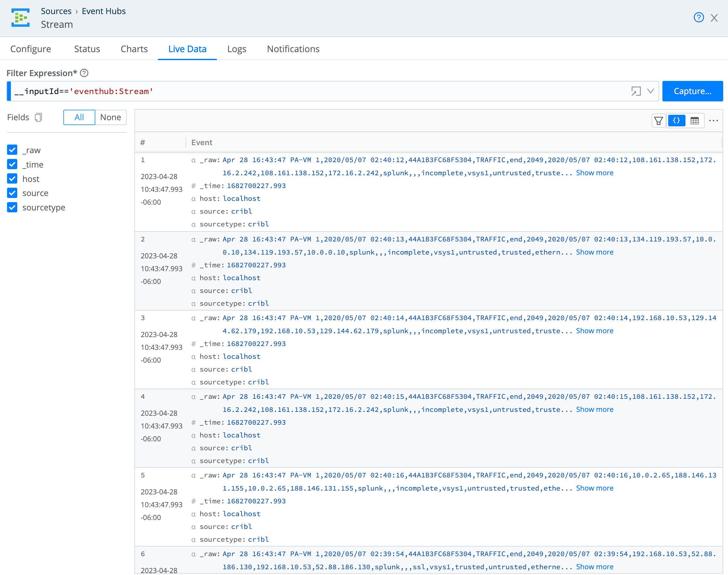Click the copy Fields icon
This screenshot has height=575, width=728.
(38, 117)
